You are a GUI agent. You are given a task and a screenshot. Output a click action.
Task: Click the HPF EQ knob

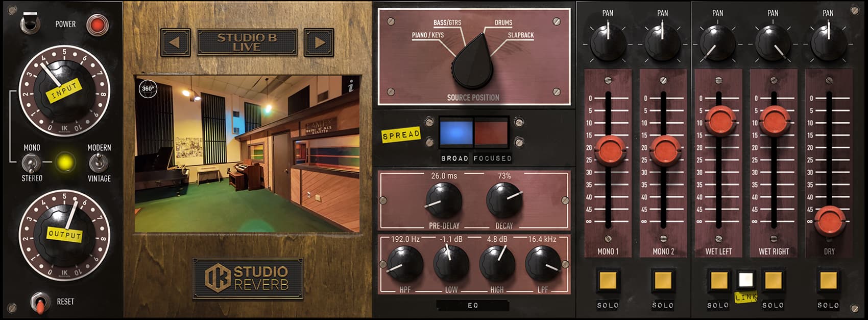coord(405,264)
